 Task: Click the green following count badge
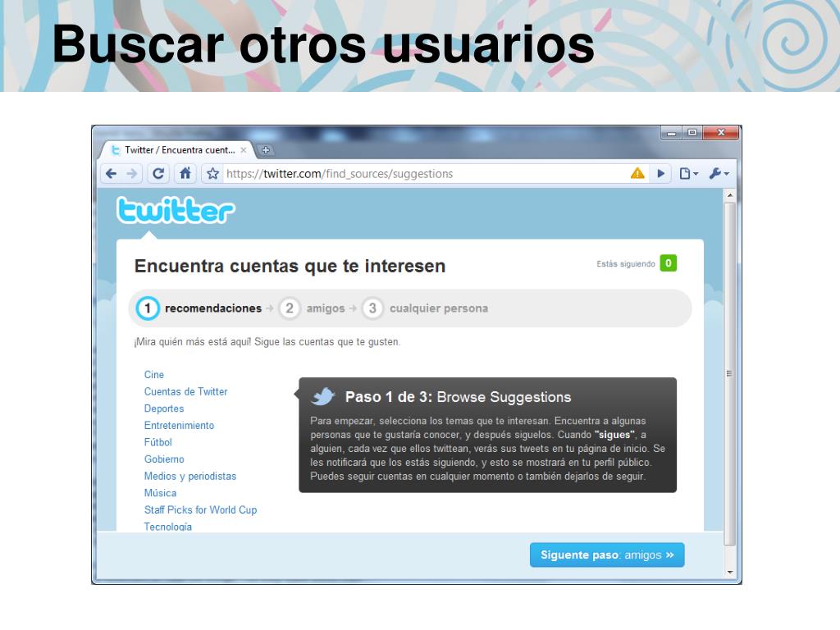[668, 263]
